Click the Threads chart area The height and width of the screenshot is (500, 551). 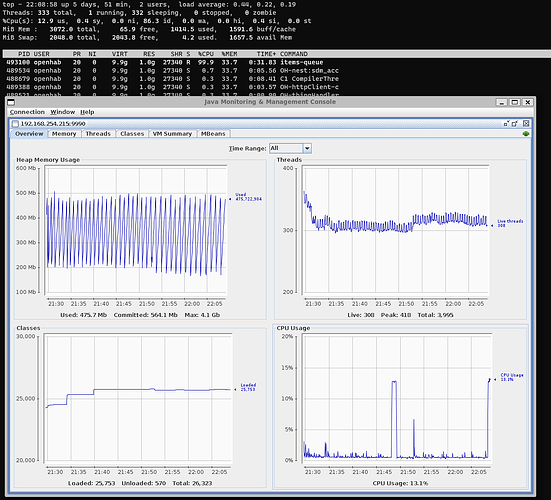pyautogui.click(x=396, y=229)
